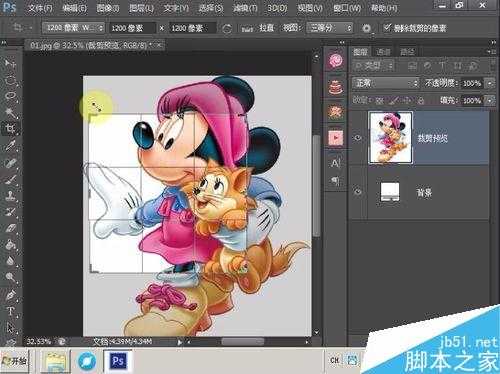Open the Paragraph panel icon
This screenshot has width=500, height=374.
click(x=335, y=181)
